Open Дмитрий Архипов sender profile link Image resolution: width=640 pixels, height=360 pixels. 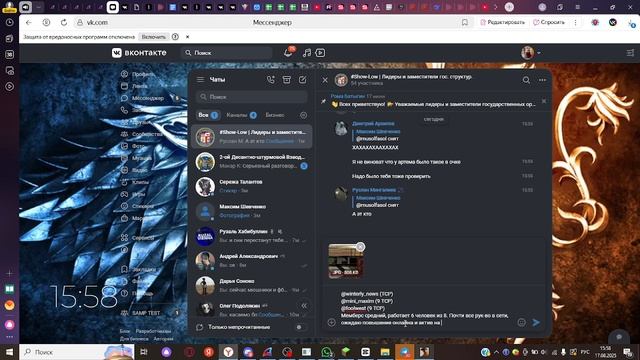[373, 123]
